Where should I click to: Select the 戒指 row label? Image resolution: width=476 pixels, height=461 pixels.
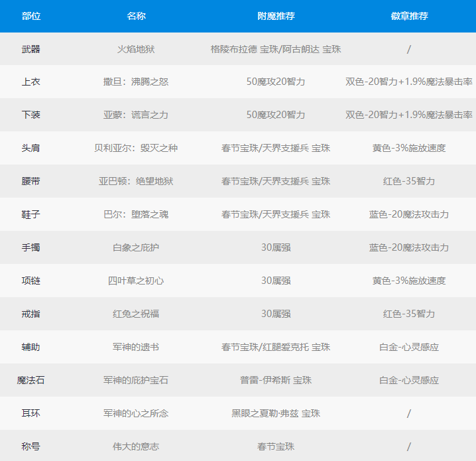click(31, 313)
